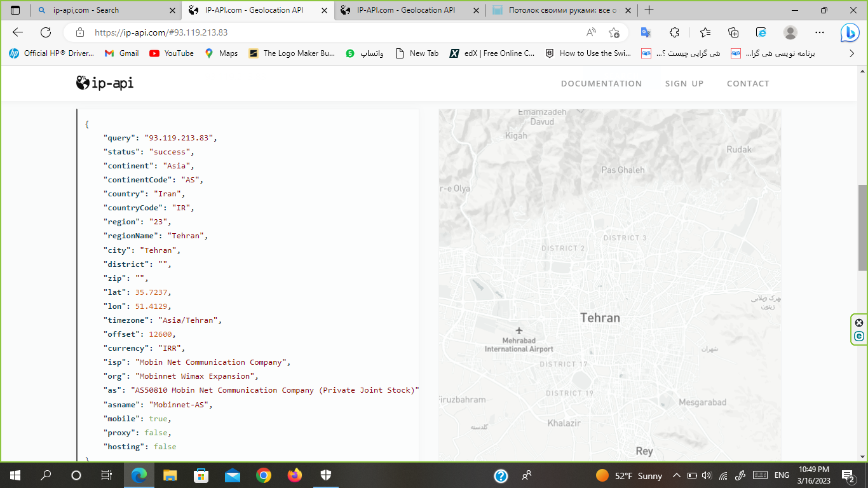868x488 pixels.
Task: Open the Collections panel
Action: (x=733, y=32)
